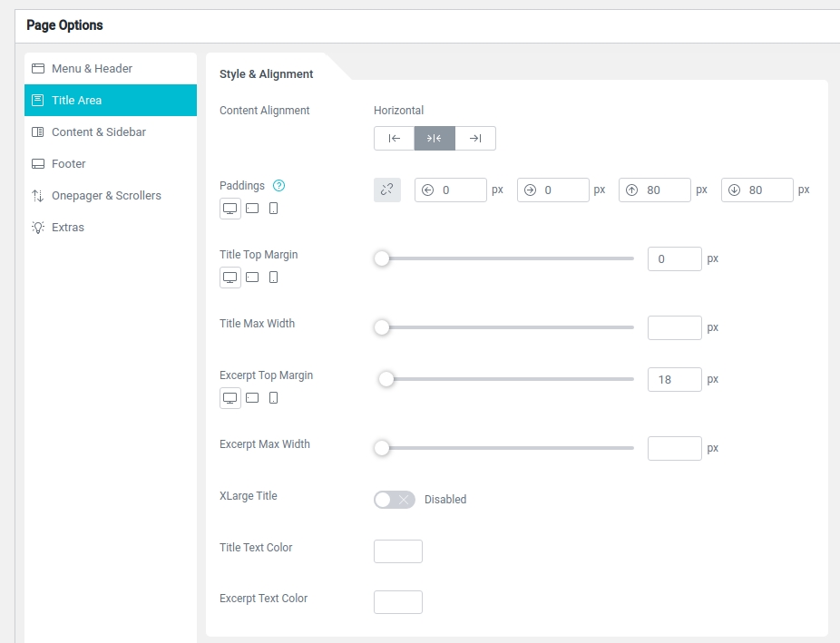Switch to the Extras section
Screen dimensions: 840x643
tap(67, 228)
